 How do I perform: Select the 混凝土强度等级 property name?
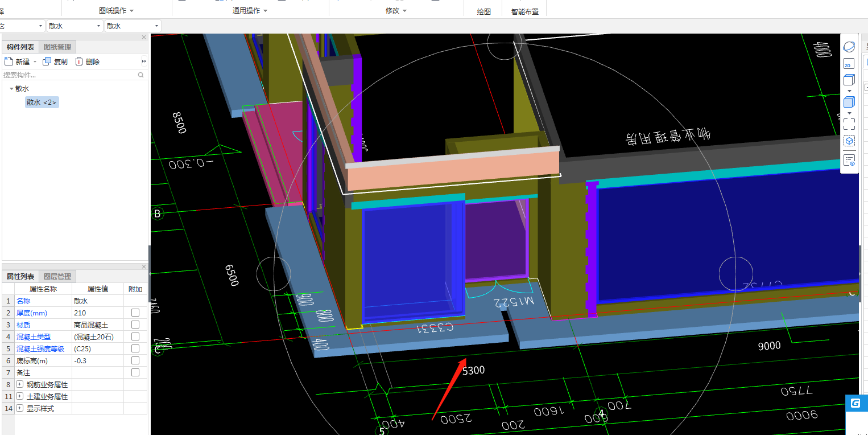(40, 348)
